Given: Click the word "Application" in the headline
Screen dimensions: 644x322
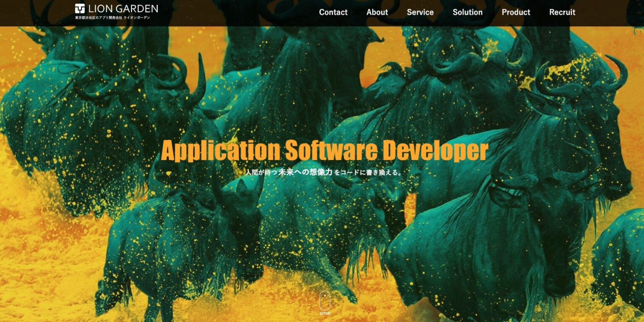Looking at the screenshot, I should tap(220, 151).
